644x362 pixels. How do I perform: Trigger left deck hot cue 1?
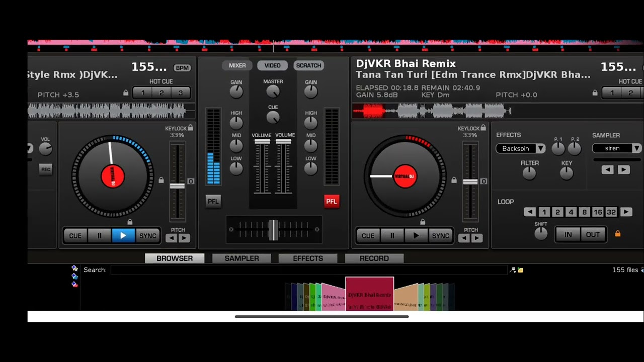point(143,93)
